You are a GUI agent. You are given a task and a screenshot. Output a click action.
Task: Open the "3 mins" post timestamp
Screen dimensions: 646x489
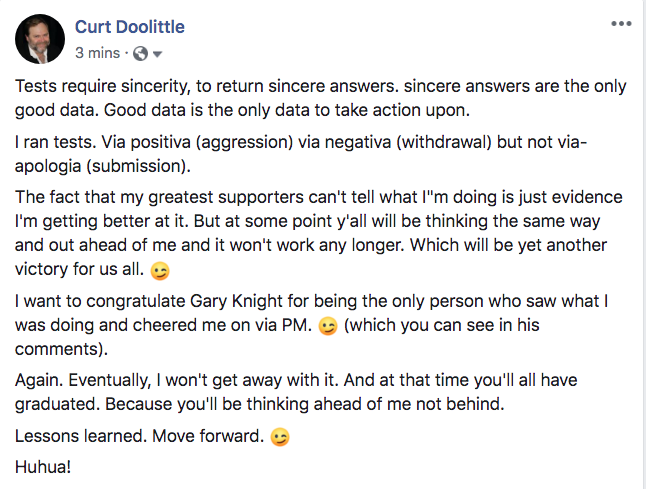point(97,52)
